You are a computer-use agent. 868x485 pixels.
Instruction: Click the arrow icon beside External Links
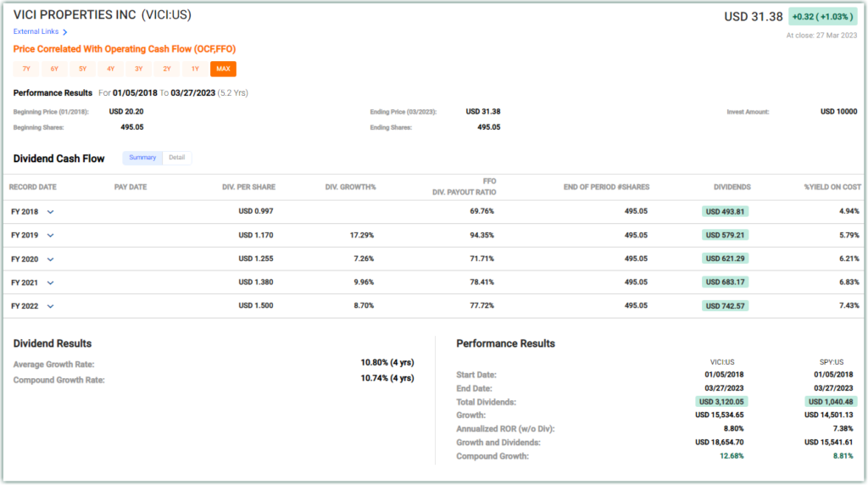[64, 32]
